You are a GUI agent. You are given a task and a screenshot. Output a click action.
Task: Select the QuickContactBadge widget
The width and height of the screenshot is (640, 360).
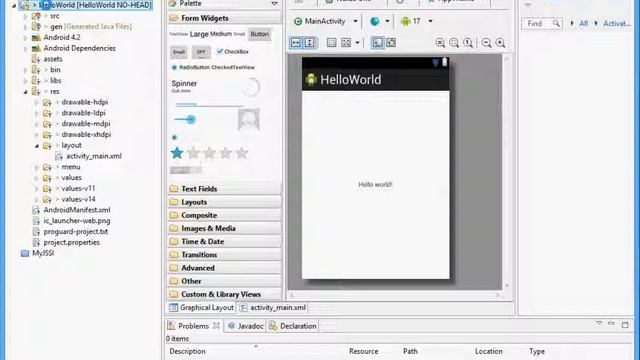coord(249,120)
